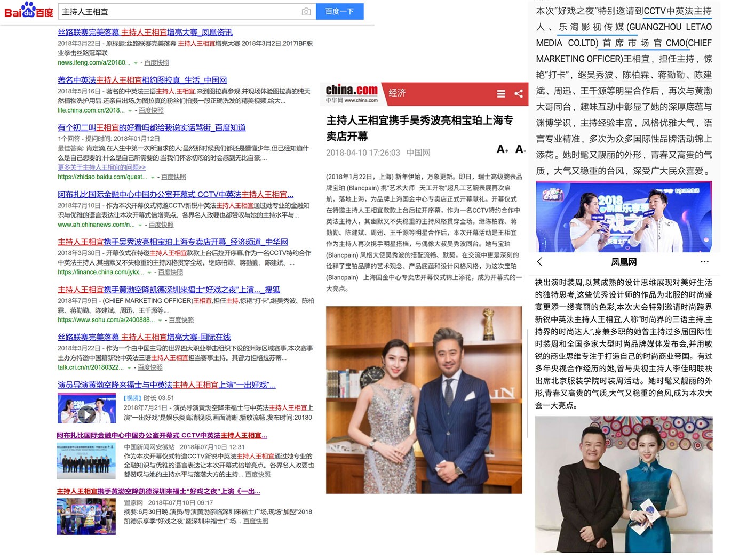Decrease font size with A- button
Screen dimensions: 747x560
coord(521,150)
